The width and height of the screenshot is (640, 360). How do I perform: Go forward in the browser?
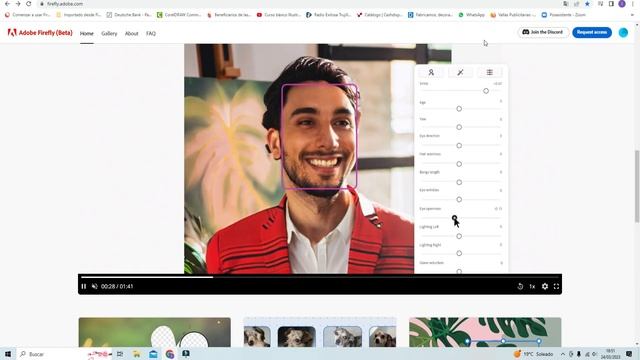pos(18,4)
